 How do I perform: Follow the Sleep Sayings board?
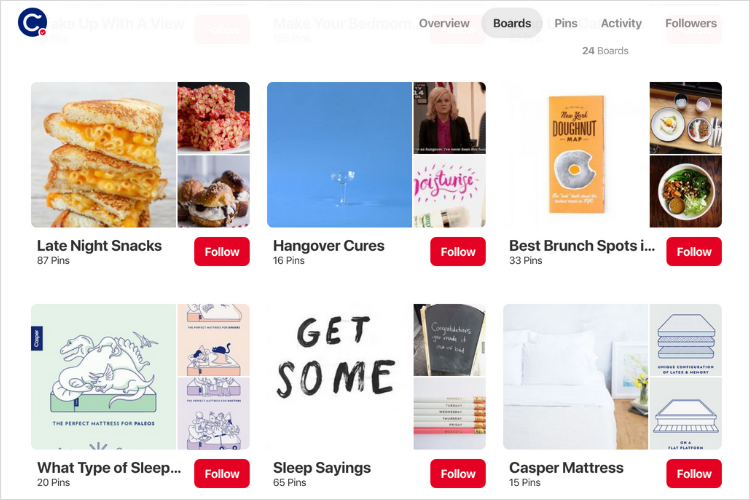tap(458, 474)
